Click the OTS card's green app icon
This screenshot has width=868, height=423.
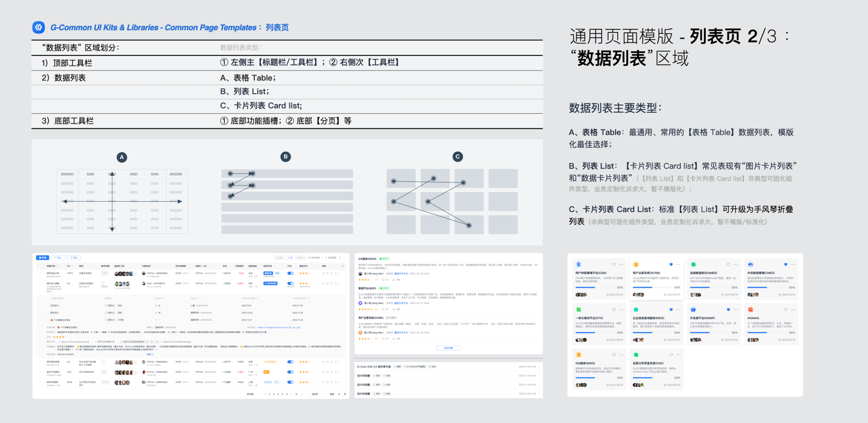[x=579, y=309]
